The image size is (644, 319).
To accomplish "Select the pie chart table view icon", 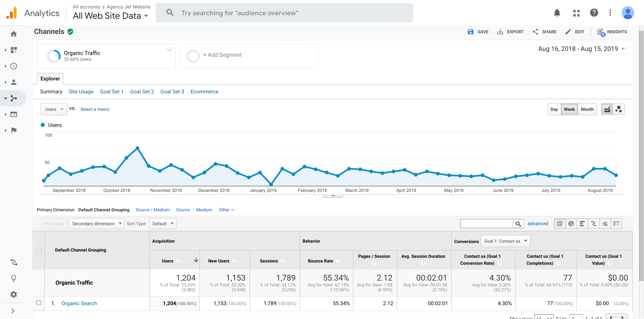I will click(571, 223).
